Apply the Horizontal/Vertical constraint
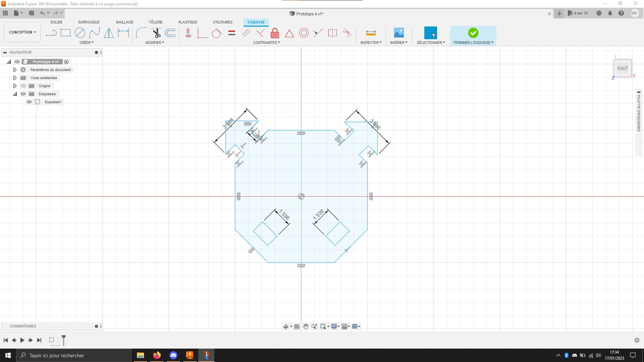The height and width of the screenshot is (362, 644). coord(188,33)
